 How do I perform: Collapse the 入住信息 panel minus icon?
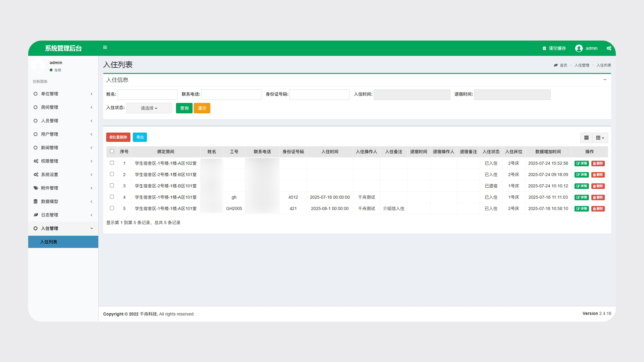605,80
